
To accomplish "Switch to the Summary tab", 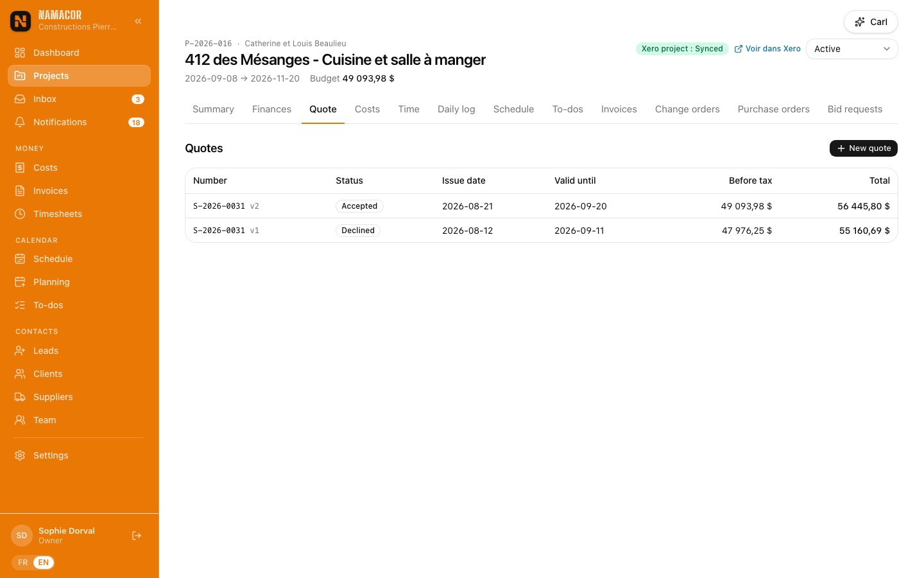I will [213, 109].
